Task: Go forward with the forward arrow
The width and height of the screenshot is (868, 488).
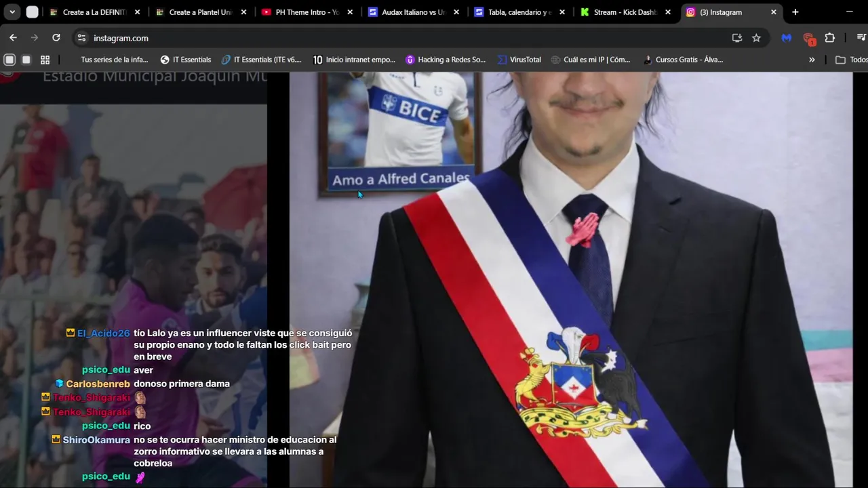Action: 35,38
